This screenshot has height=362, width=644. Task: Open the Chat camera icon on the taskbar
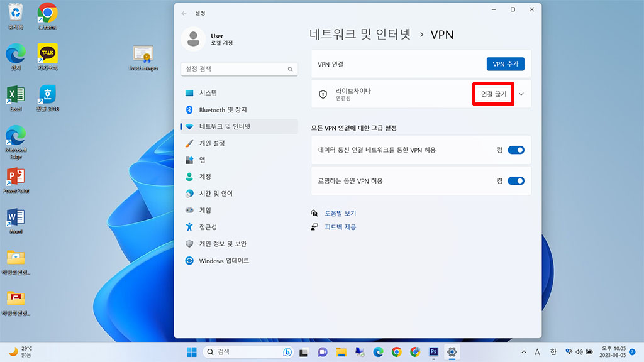tap(323, 352)
